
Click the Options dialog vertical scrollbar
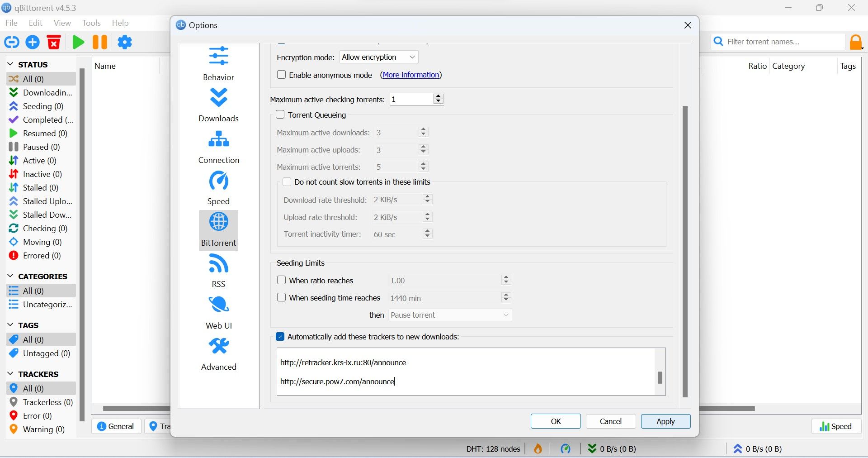(685, 251)
